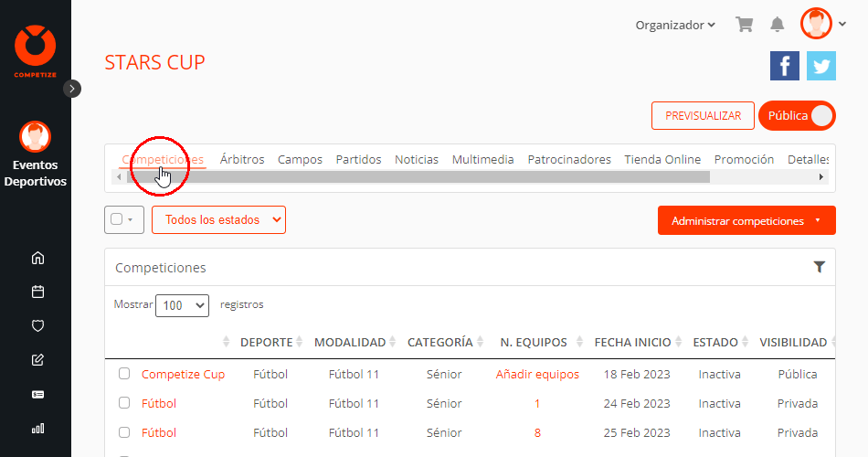This screenshot has height=457, width=868.
Task: Switch to the Árbitros tab
Action: tap(242, 160)
